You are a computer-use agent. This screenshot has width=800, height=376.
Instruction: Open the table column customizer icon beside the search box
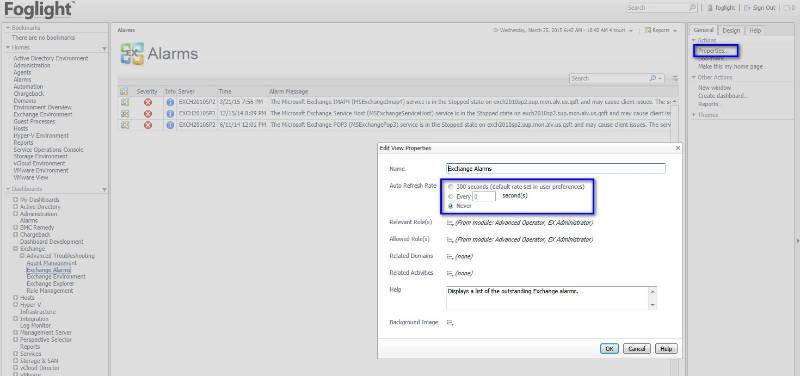[x=675, y=79]
